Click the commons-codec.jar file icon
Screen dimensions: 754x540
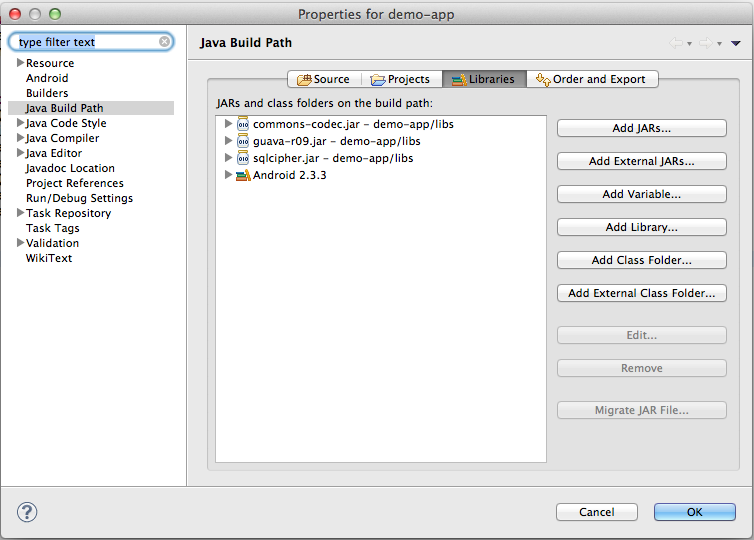243,124
